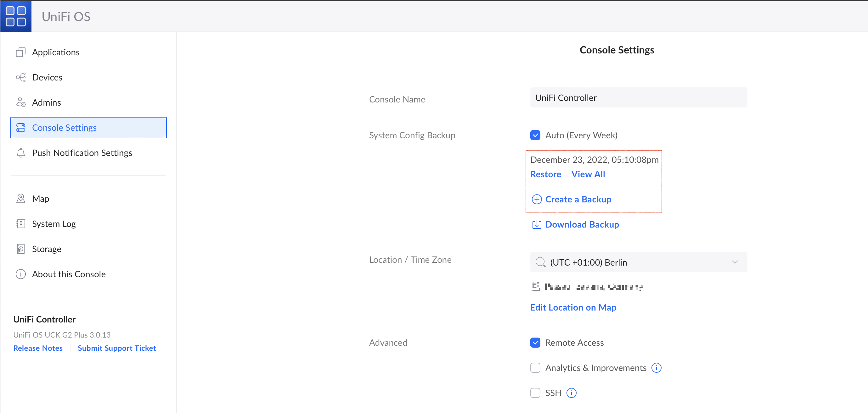Click the Map pin icon in sidebar
The image size is (868, 413).
tap(20, 199)
